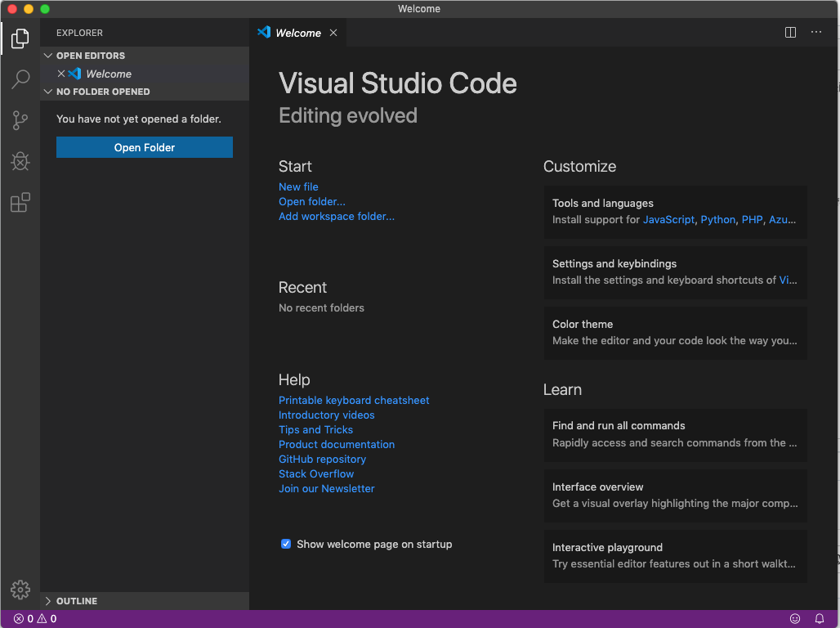The width and height of the screenshot is (840, 628).
Task: Click Join our Newsletter link
Action: (x=326, y=488)
